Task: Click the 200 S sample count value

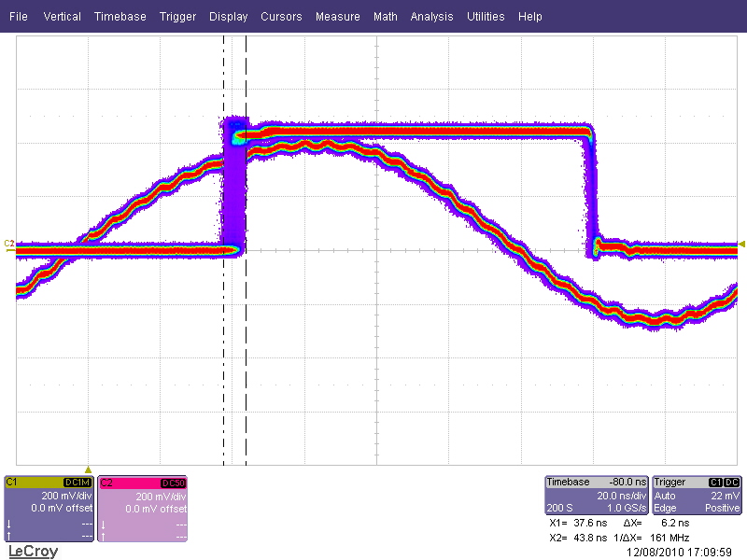Action: pyautogui.click(x=559, y=508)
